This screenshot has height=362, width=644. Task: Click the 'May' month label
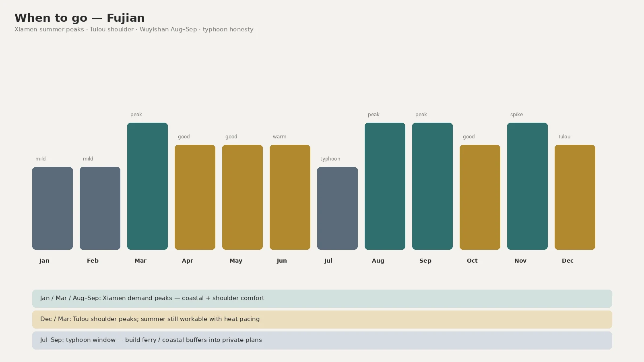236,261
